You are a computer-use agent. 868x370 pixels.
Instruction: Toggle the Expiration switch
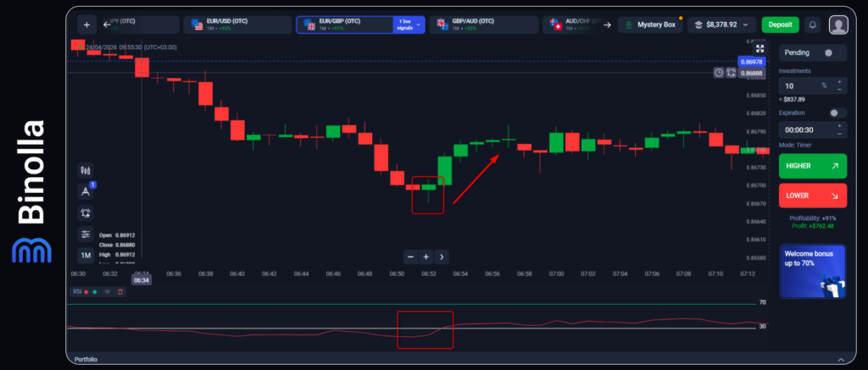(x=837, y=113)
